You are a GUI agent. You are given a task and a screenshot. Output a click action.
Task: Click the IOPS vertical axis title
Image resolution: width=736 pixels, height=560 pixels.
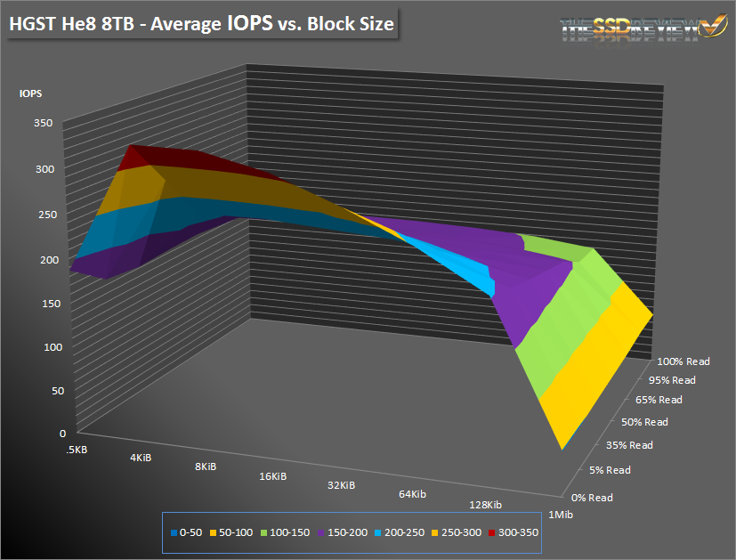(x=32, y=93)
